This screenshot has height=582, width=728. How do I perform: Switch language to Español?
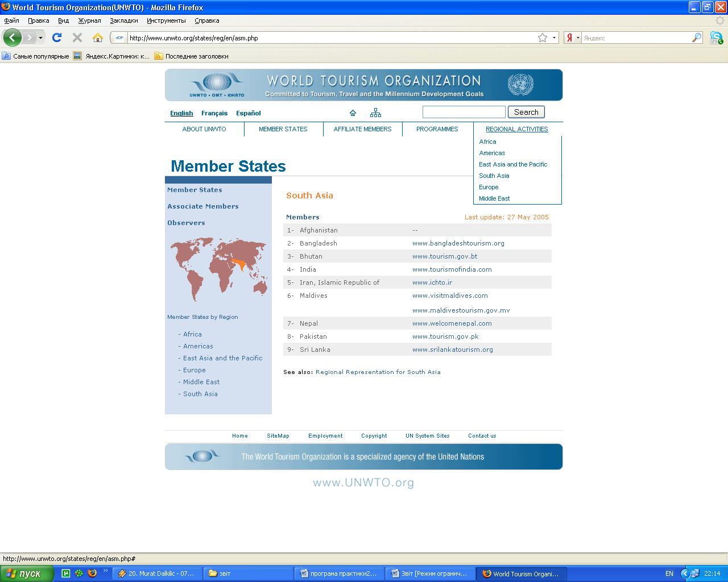(249, 113)
